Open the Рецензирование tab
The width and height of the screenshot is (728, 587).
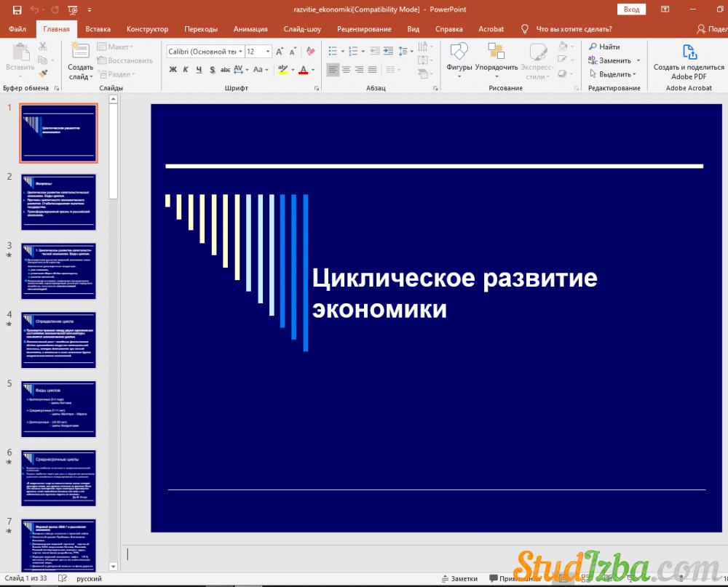click(x=364, y=29)
